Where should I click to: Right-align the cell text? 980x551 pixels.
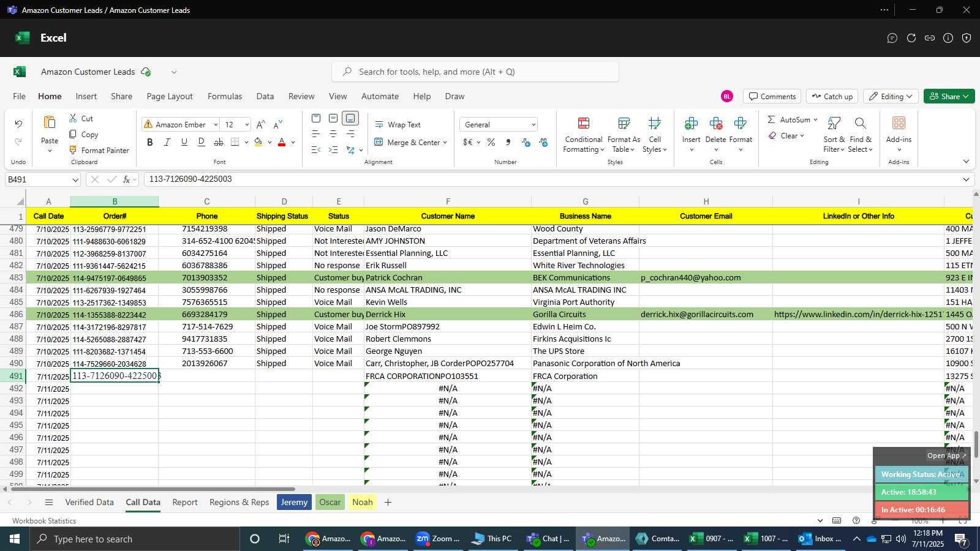(350, 134)
